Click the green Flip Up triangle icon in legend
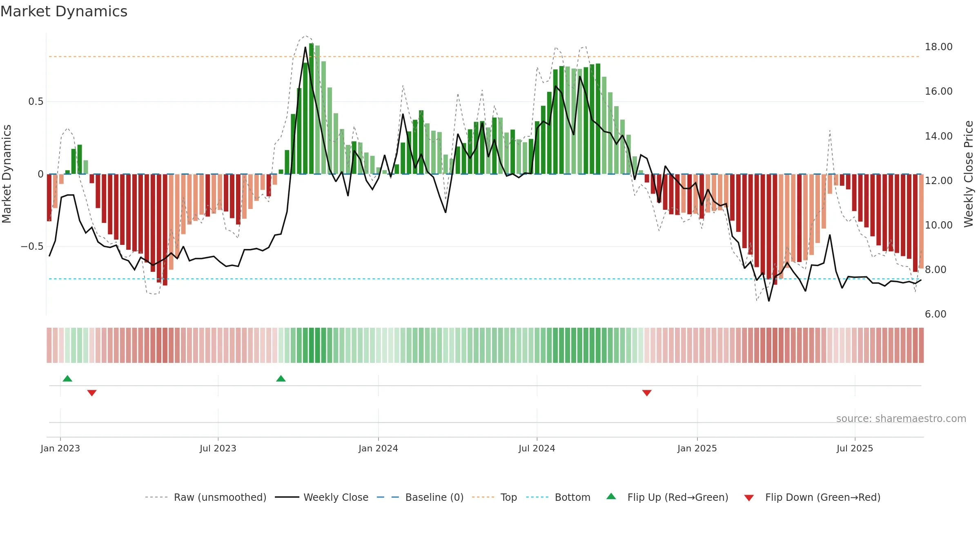The height and width of the screenshot is (551, 980). pyautogui.click(x=611, y=496)
